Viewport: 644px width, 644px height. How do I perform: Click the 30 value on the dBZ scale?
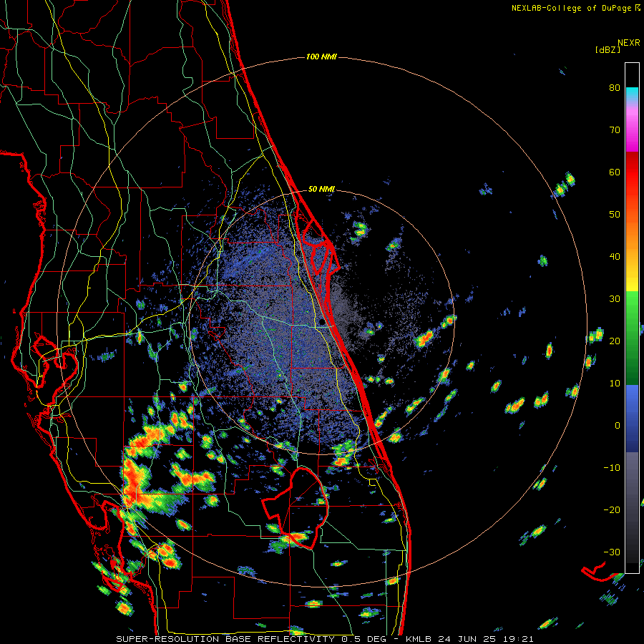coord(615,298)
